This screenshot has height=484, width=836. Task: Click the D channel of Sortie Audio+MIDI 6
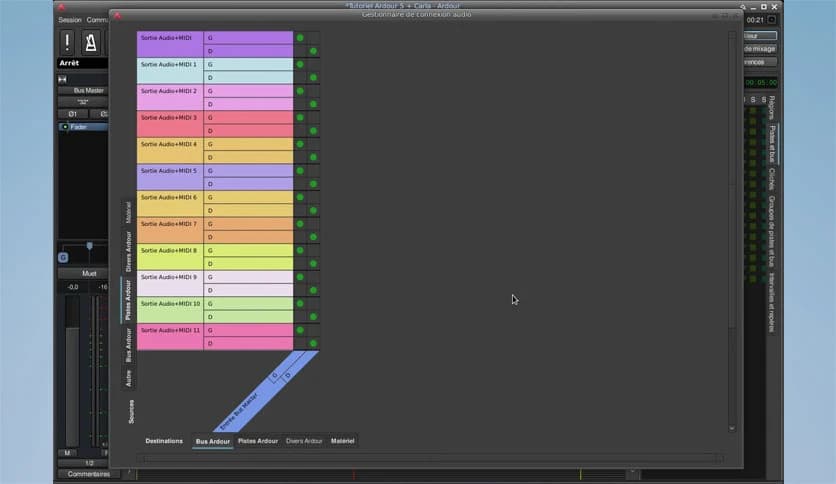[248, 211]
